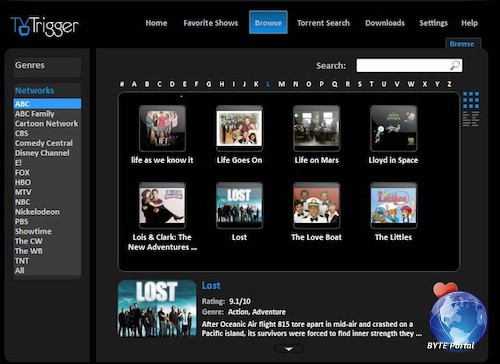Switch to grid view icon

pos(471,100)
